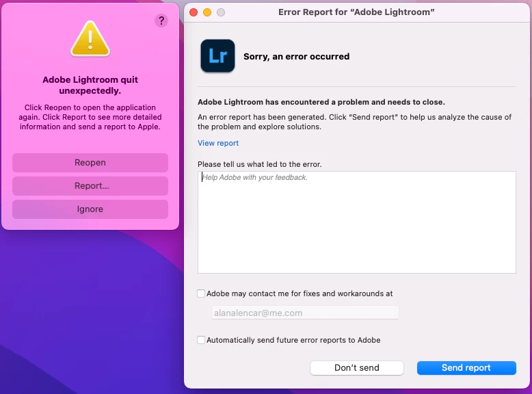Close the Error Report window

pyautogui.click(x=194, y=12)
